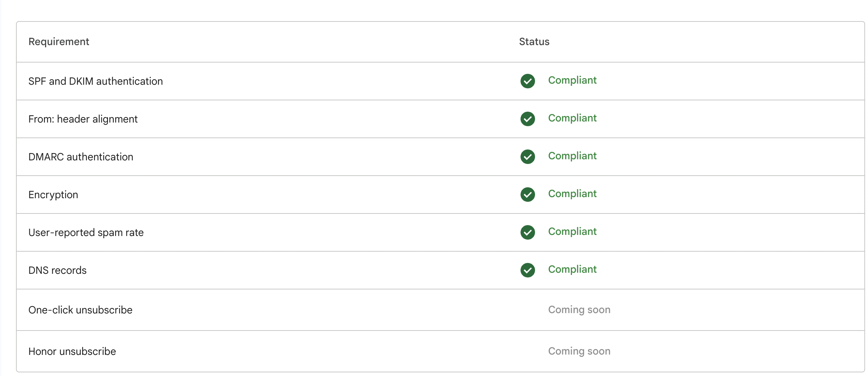Click the DMARC authentication green checkmark icon
868x376 pixels.
click(527, 157)
